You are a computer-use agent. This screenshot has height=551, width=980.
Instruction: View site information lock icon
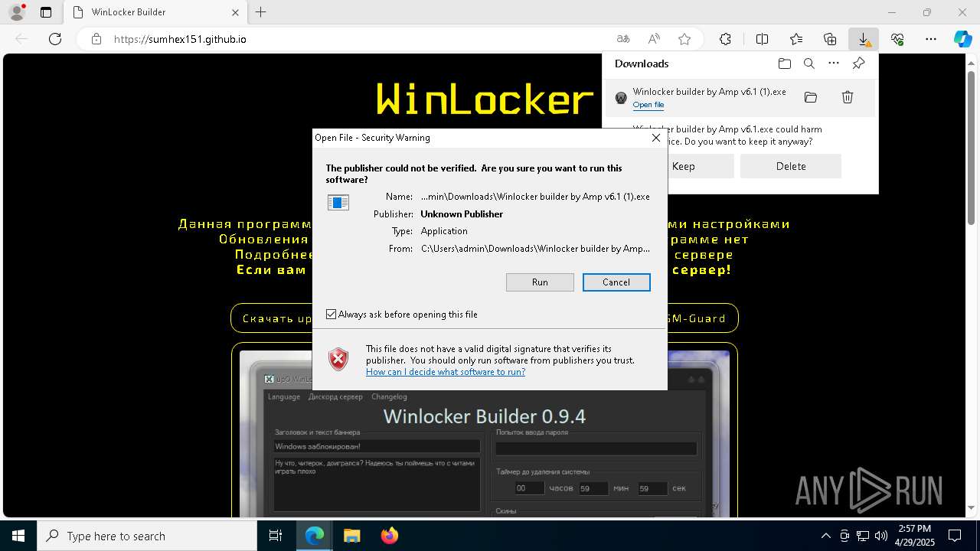coord(96,39)
